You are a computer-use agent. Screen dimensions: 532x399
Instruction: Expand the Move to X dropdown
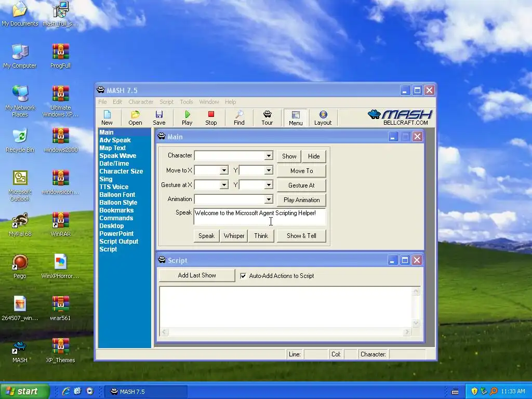(224, 170)
